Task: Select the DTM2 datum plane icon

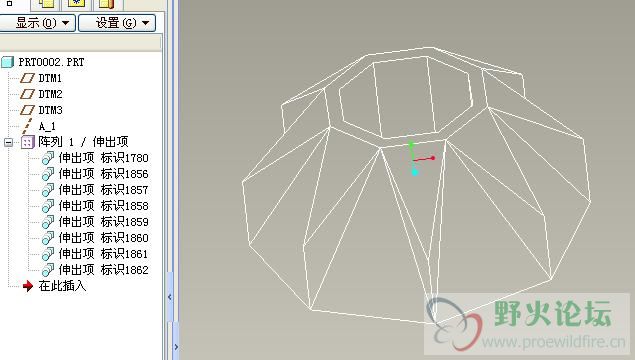Action: pyautogui.click(x=28, y=94)
